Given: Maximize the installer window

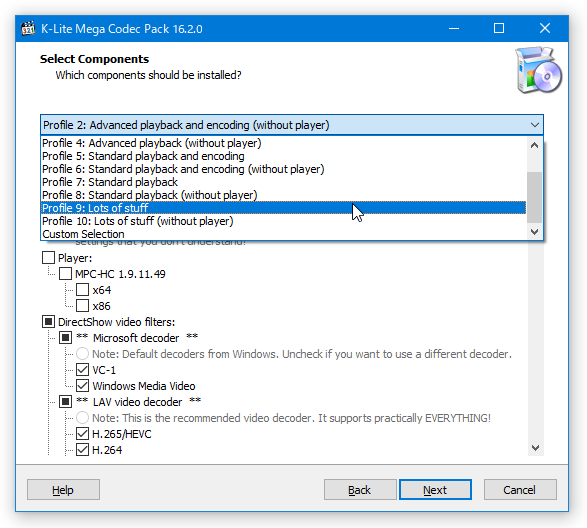Looking at the screenshot, I should tap(499, 28).
